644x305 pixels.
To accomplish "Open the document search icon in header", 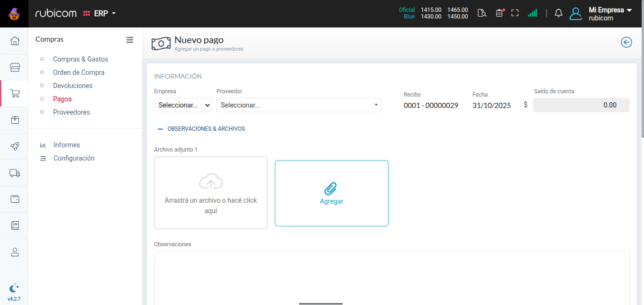I will [x=482, y=13].
